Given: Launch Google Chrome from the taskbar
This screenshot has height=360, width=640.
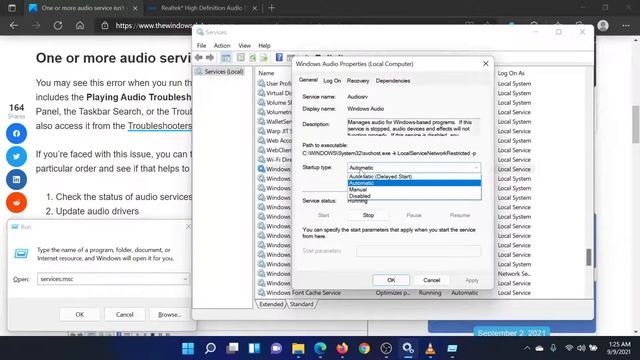Looking at the screenshot, I should click(364, 348).
